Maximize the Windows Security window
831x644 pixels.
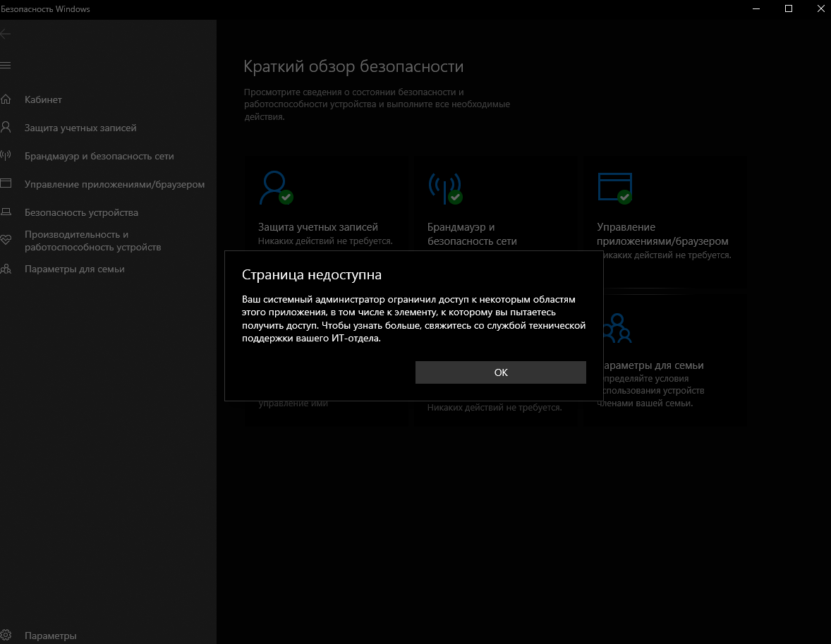point(789,9)
